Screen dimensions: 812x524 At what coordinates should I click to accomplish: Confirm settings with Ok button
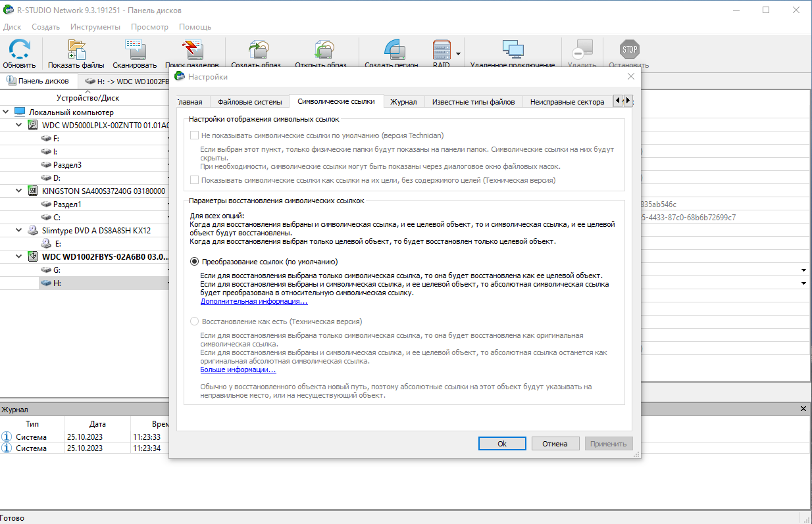click(502, 444)
